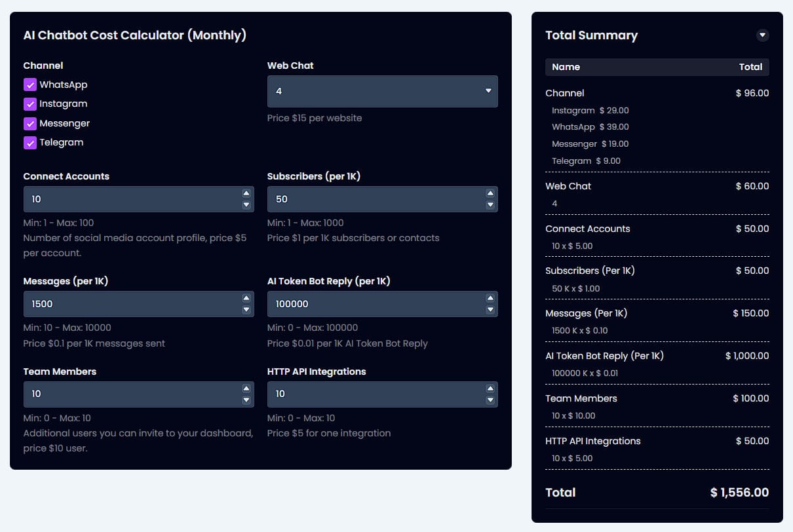Click the Instagram channel label
The width and height of the screenshot is (793, 532).
63,104
